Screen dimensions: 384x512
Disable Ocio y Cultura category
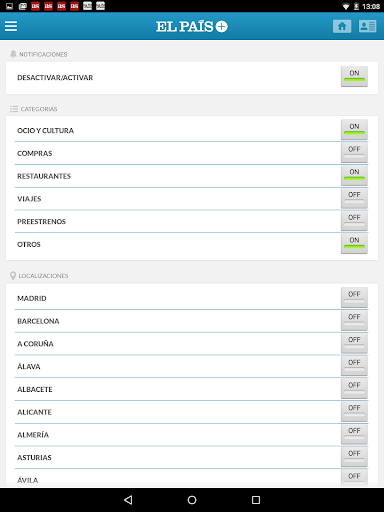[x=354, y=130]
